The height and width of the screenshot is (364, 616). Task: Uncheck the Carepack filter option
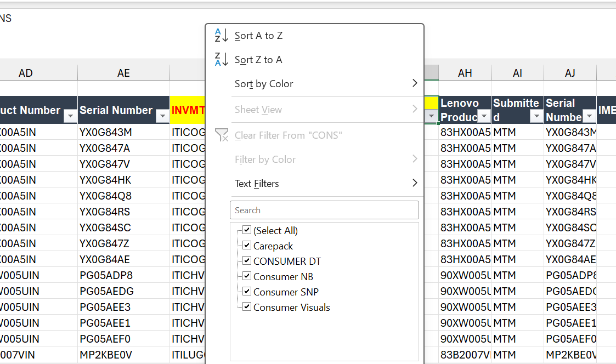pos(246,246)
